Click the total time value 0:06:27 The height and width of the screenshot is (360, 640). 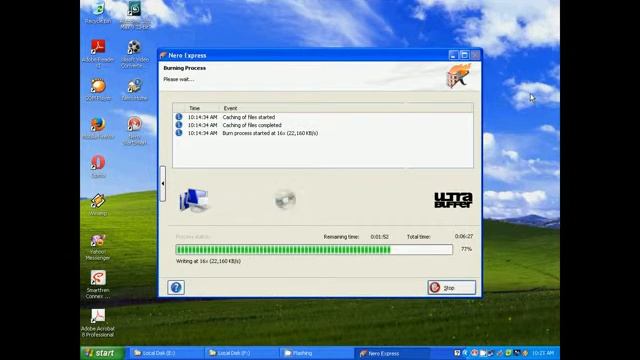464,236
